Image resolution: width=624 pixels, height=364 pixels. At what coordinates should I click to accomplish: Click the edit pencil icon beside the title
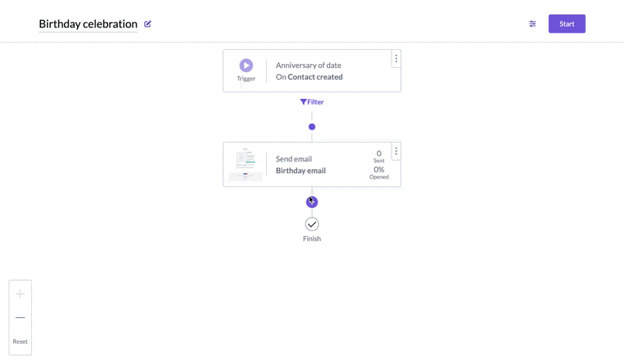tap(147, 24)
